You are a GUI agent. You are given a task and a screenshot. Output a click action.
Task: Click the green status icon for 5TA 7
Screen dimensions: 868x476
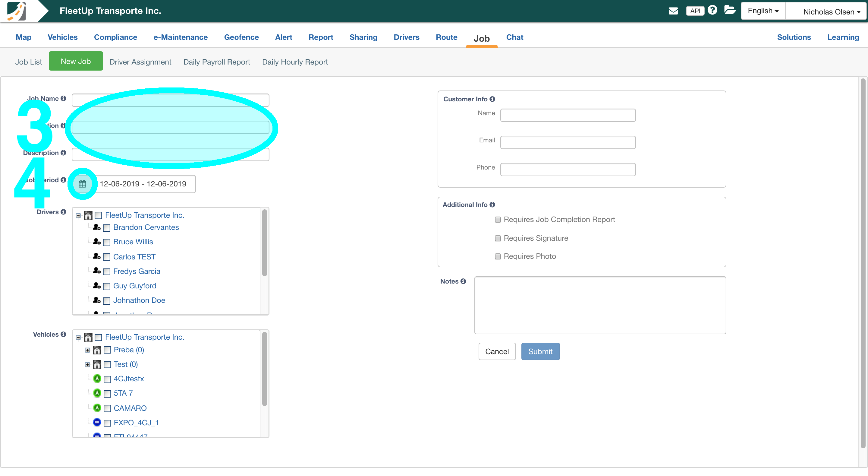(97, 393)
